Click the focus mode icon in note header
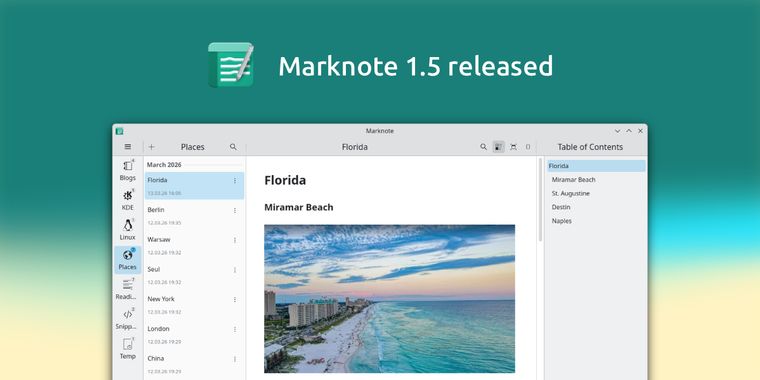760x380 pixels. [x=513, y=147]
